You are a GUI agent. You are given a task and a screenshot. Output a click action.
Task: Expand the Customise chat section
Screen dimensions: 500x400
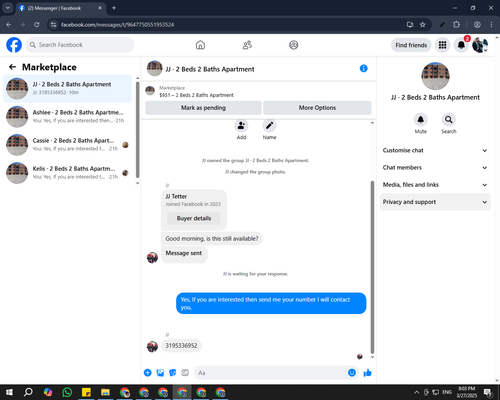point(435,150)
